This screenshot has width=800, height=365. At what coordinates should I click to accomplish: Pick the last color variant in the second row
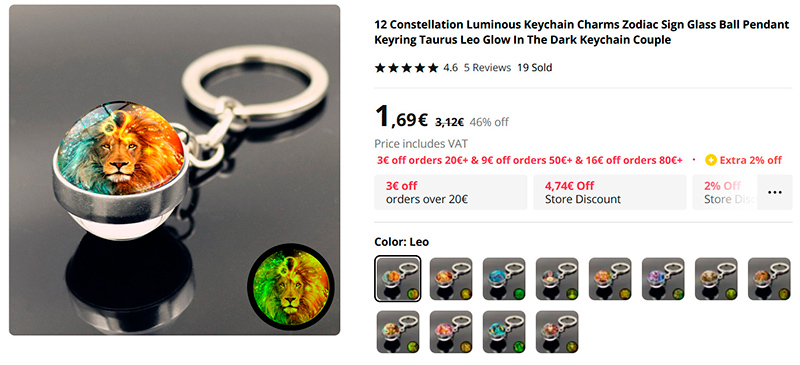(557, 332)
